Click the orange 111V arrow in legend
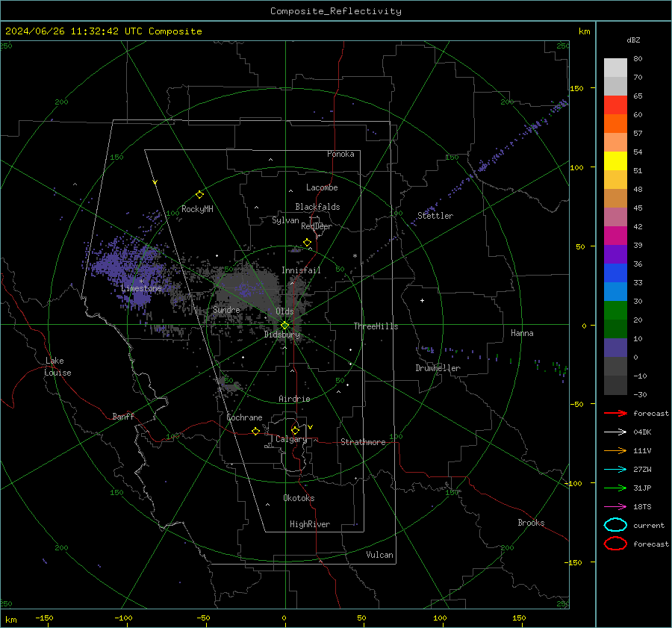 [x=615, y=450]
